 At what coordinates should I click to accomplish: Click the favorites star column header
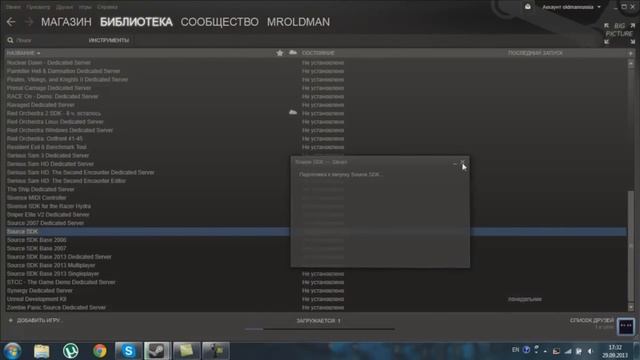280,53
